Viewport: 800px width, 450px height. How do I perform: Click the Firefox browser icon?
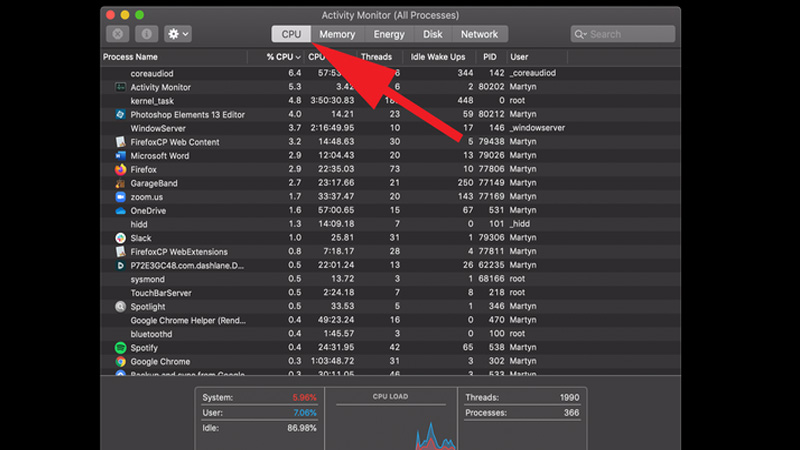pyautogui.click(x=120, y=169)
